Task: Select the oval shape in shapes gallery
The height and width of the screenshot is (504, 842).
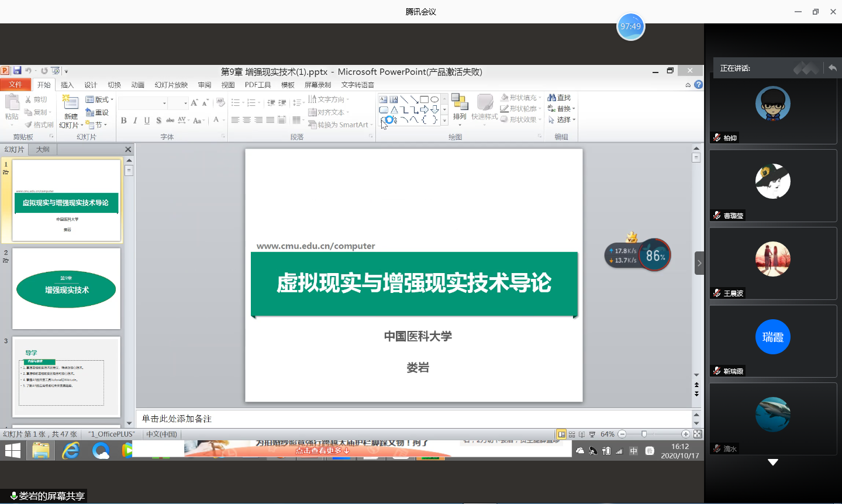Action: click(434, 99)
